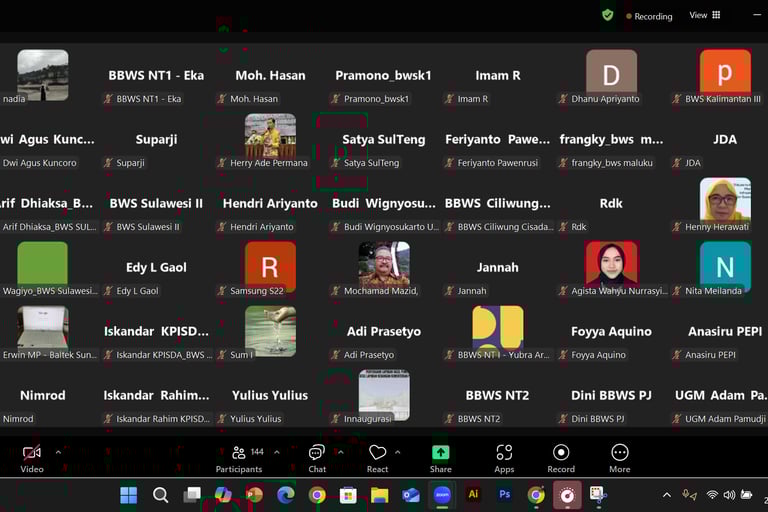Click the large 'Satya SulTeng' participant name

click(x=384, y=140)
